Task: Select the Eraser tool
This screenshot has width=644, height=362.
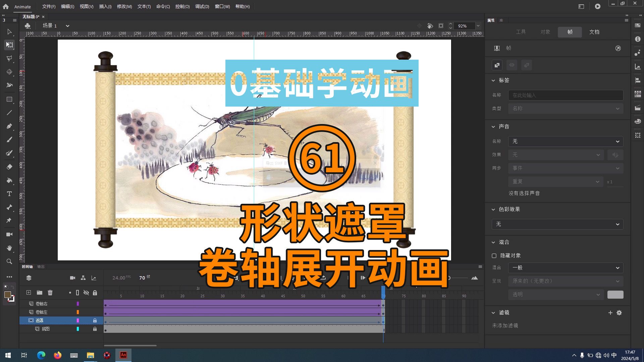Action: pos(9,167)
